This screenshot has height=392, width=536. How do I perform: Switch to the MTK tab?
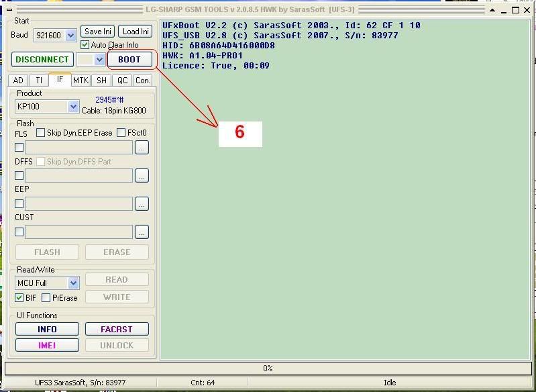(x=81, y=81)
